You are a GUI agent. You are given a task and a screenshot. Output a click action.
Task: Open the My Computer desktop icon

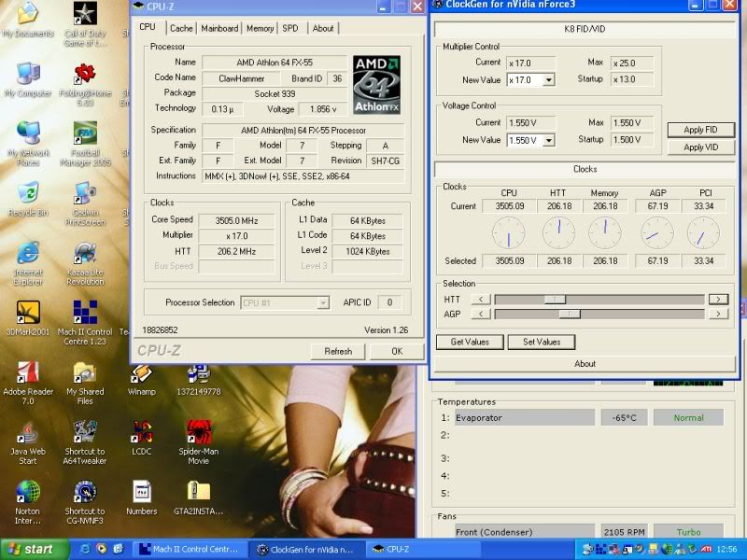pyautogui.click(x=28, y=79)
